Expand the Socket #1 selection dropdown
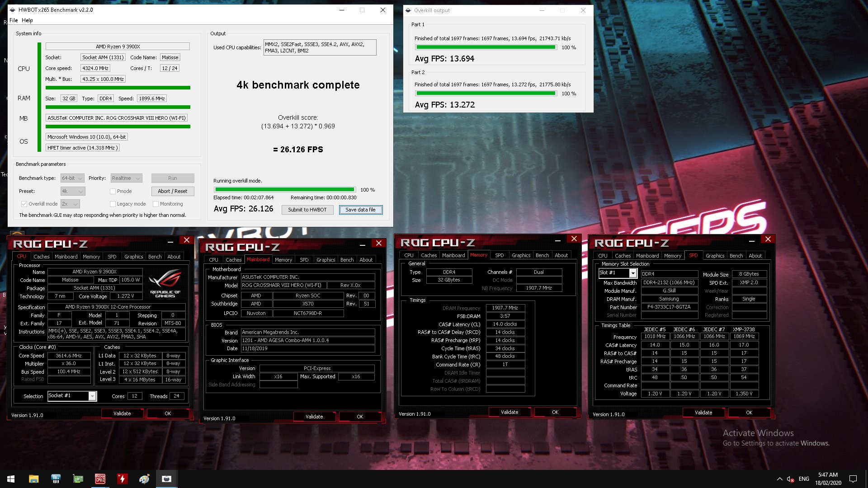868x488 pixels. pyautogui.click(x=92, y=396)
